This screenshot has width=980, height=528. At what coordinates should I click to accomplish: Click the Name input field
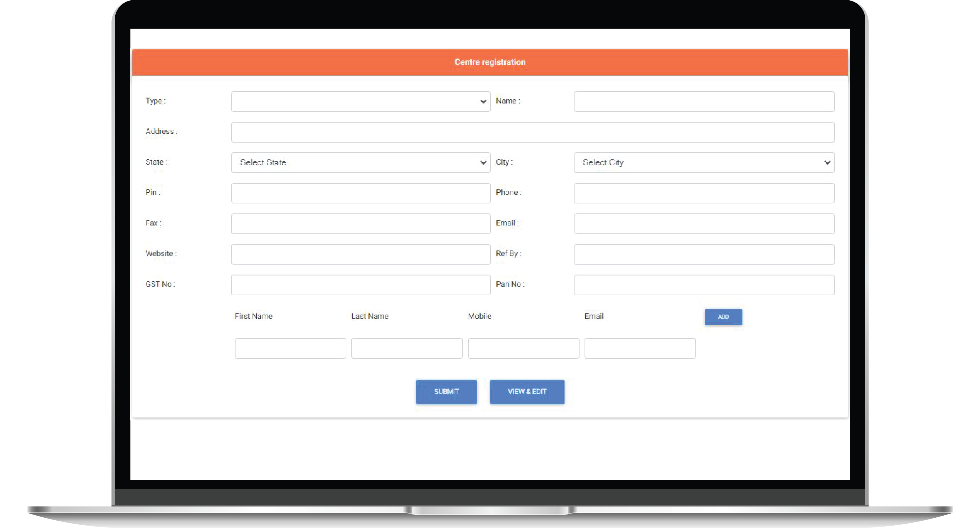point(704,101)
